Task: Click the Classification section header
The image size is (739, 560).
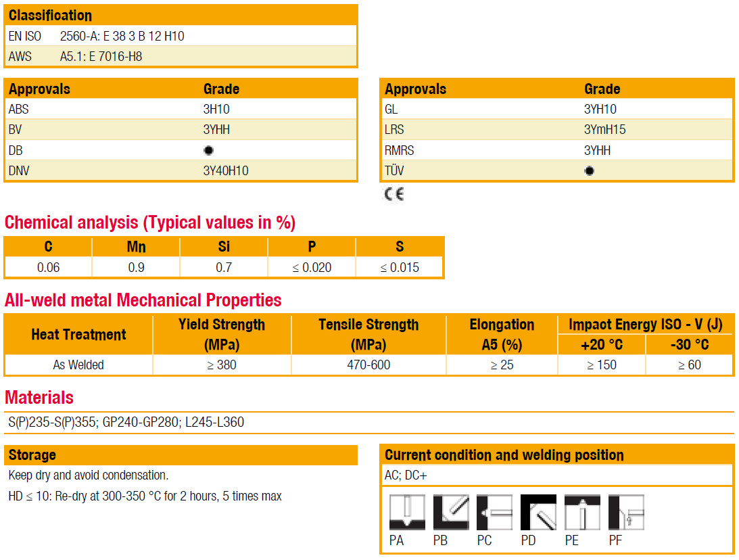Action: click(x=51, y=16)
